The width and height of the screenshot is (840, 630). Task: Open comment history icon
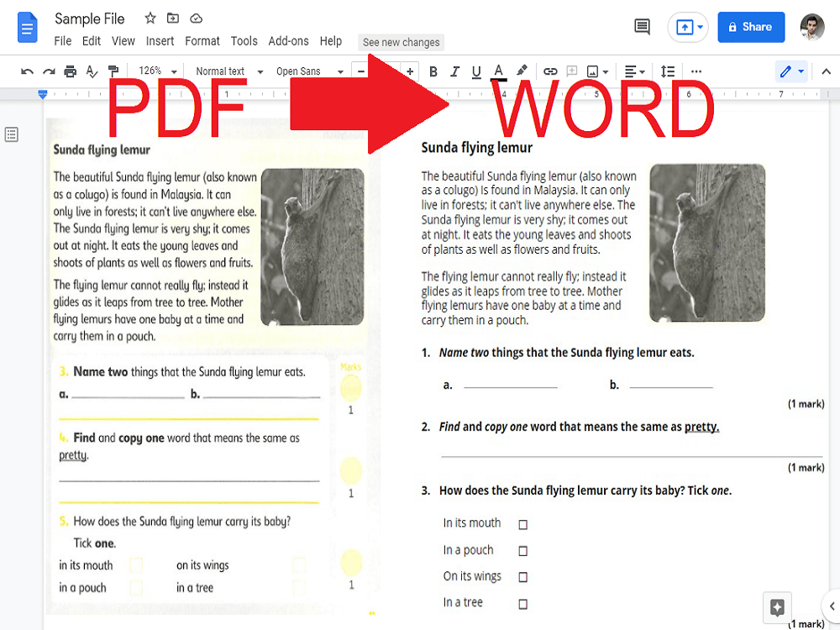tap(642, 27)
